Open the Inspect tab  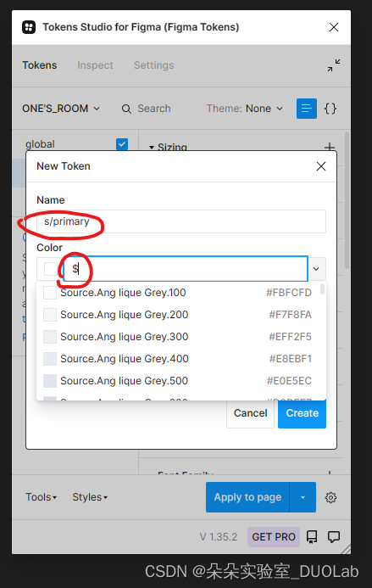[x=95, y=65]
